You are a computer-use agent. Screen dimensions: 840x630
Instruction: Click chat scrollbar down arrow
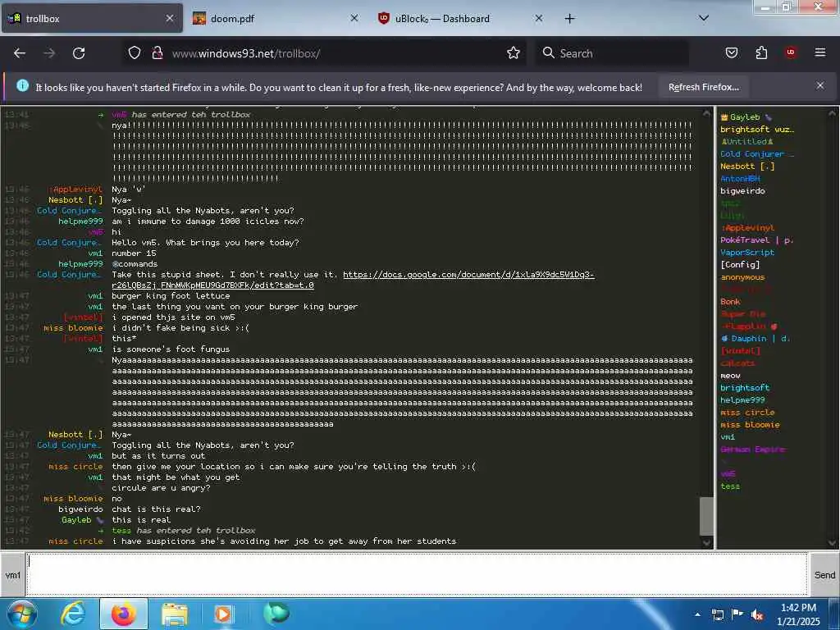point(706,542)
